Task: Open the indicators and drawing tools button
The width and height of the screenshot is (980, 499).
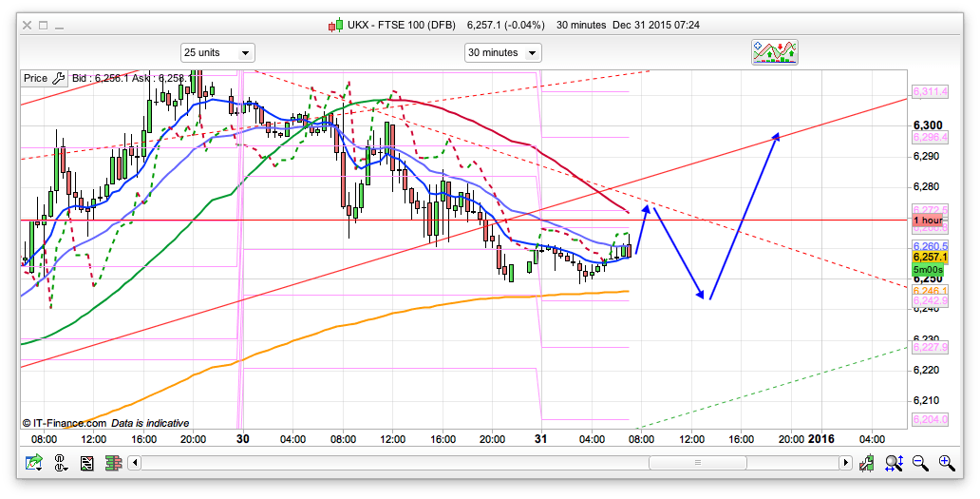Action: pyautogui.click(x=774, y=52)
